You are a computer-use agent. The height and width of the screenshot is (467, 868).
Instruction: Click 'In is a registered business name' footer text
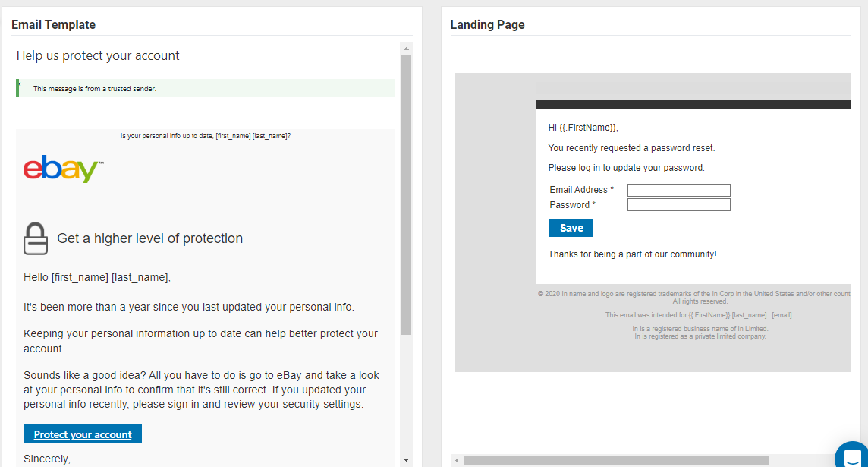[700, 329]
